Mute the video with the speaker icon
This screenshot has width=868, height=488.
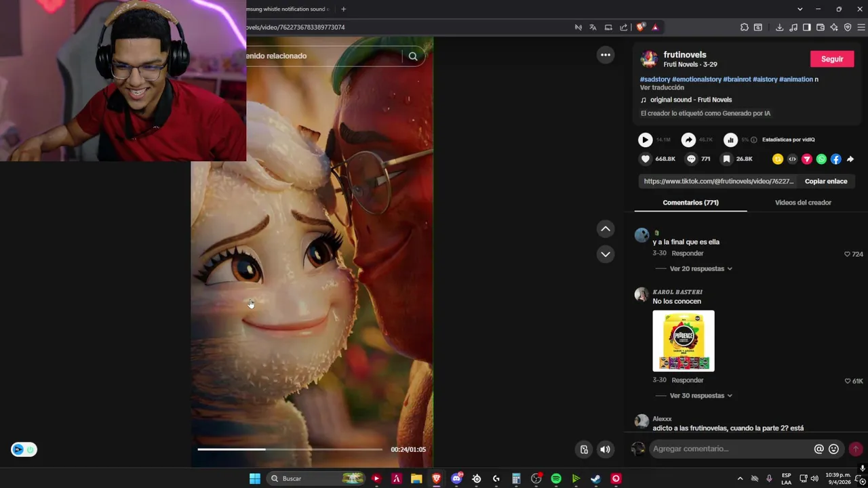(x=605, y=449)
